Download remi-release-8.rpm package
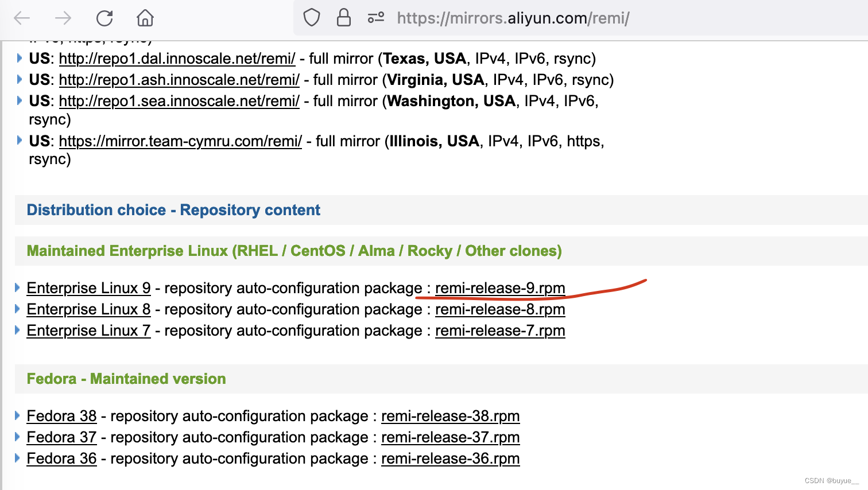The height and width of the screenshot is (490, 868). (500, 309)
